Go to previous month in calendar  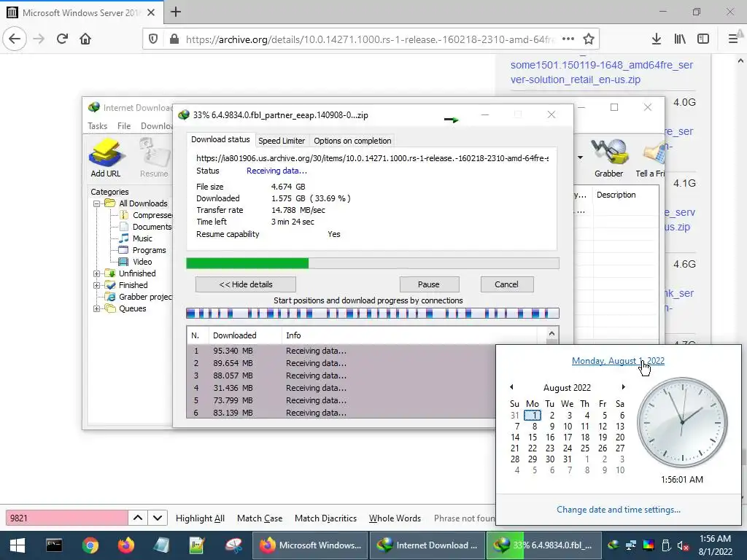(x=511, y=387)
